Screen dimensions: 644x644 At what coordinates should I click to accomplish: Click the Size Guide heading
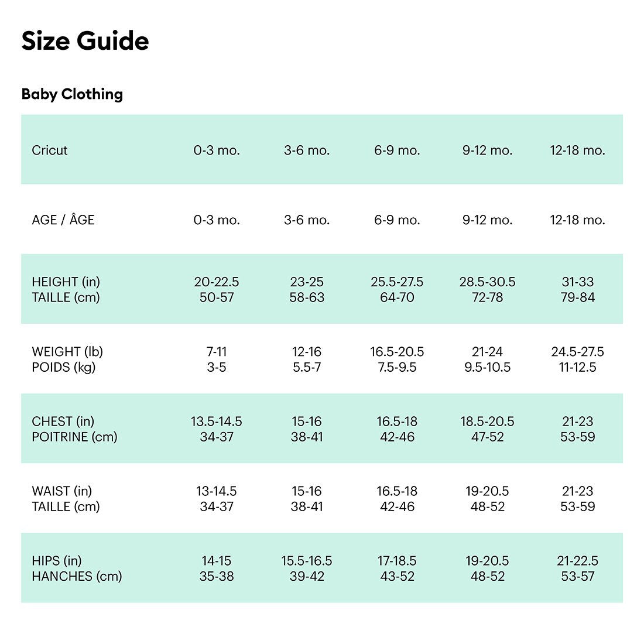click(x=85, y=41)
